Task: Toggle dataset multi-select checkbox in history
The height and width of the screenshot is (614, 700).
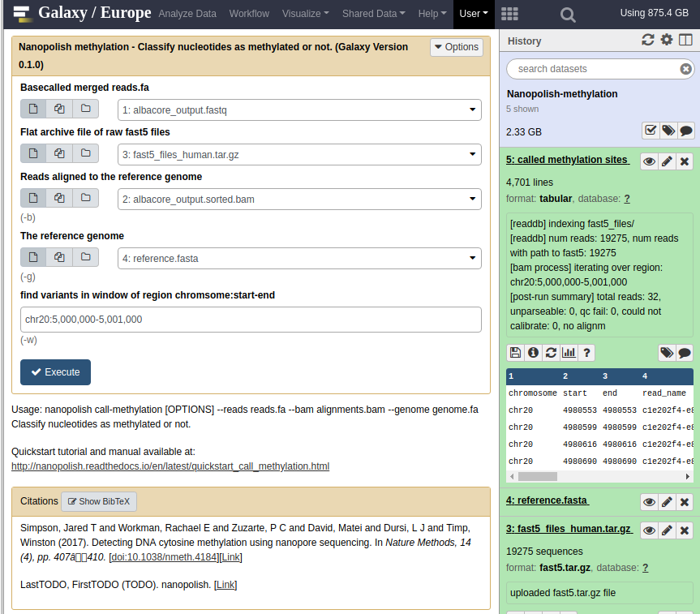Action: tap(651, 131)
